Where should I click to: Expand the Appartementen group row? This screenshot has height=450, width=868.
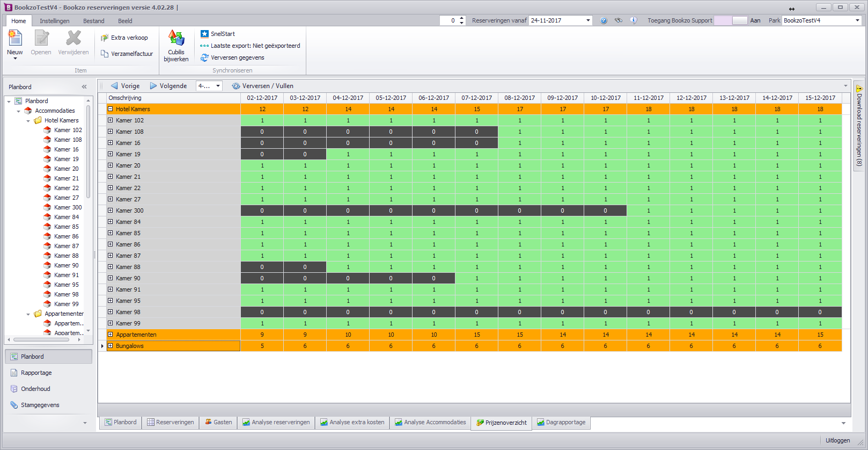[x=111, y=335]
